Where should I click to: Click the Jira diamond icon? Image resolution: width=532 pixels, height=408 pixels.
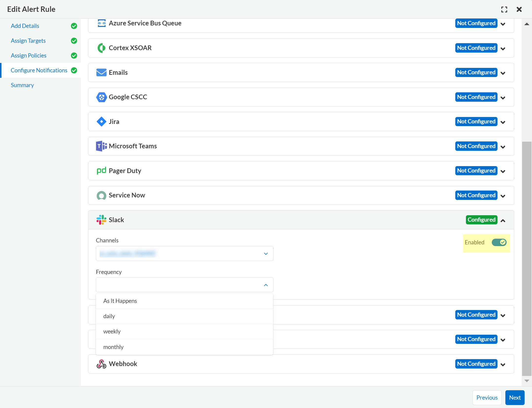point(101,122)
